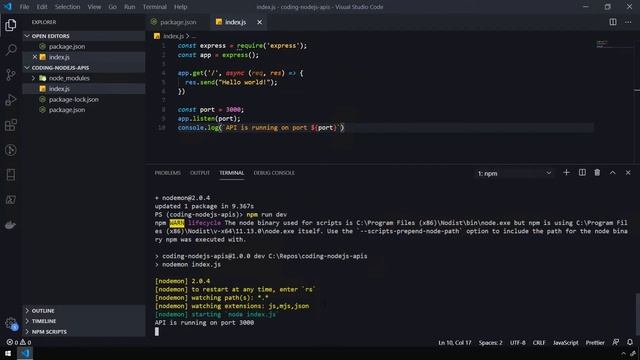Open the Selection menu
Image resolution: width=640 pixels, height=360 pixels.
67,7
